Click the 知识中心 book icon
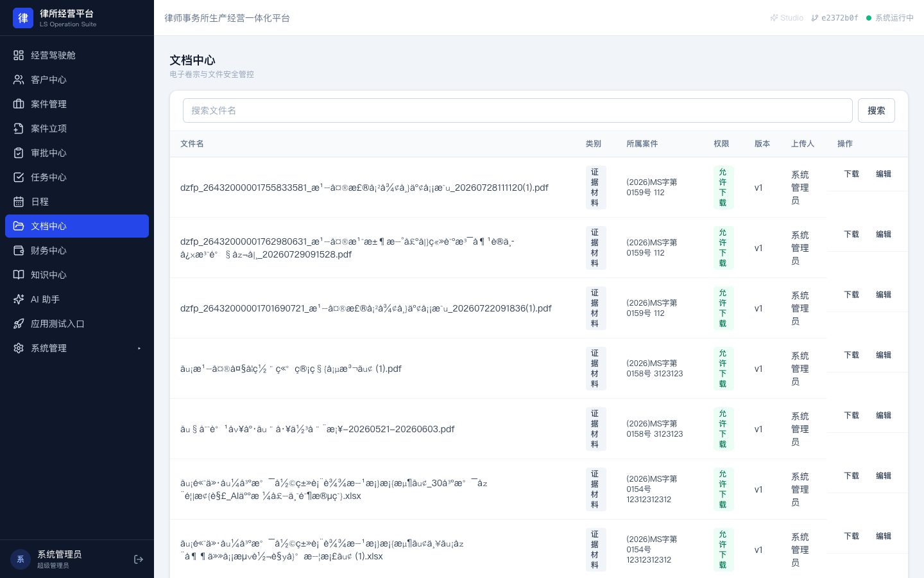The height and width of the screenshot is (578, 924). (x=19, y=275)
